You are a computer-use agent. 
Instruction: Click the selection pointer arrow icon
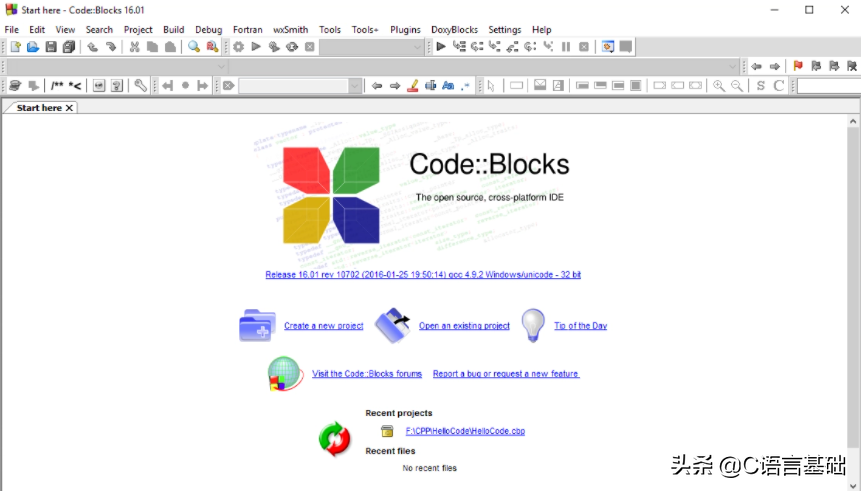491,85
